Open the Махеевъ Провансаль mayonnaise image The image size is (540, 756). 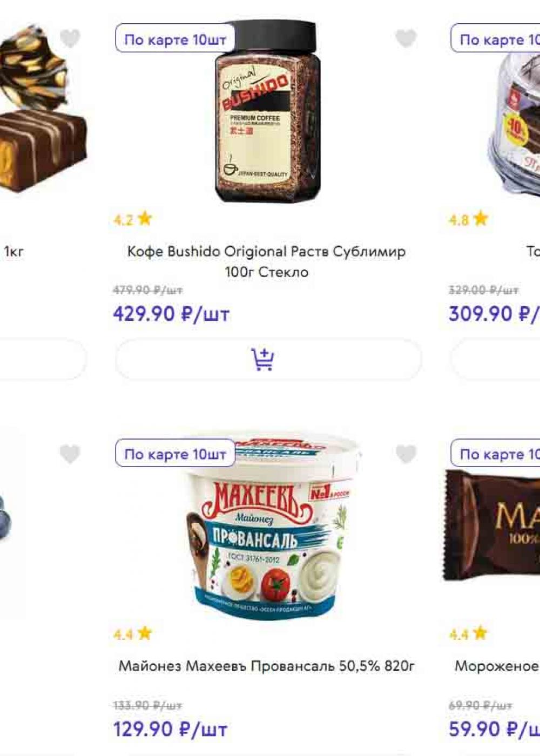[x=268, y=526]
